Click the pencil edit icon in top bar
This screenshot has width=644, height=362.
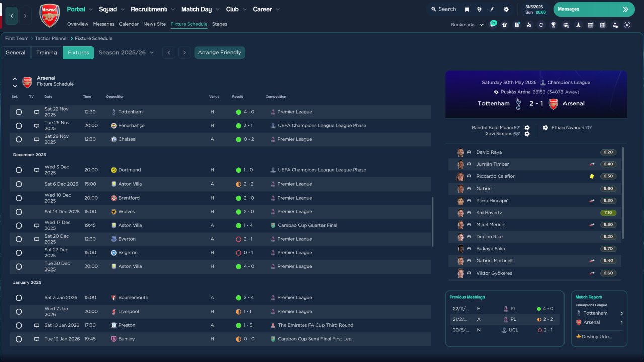click(492, 9)
